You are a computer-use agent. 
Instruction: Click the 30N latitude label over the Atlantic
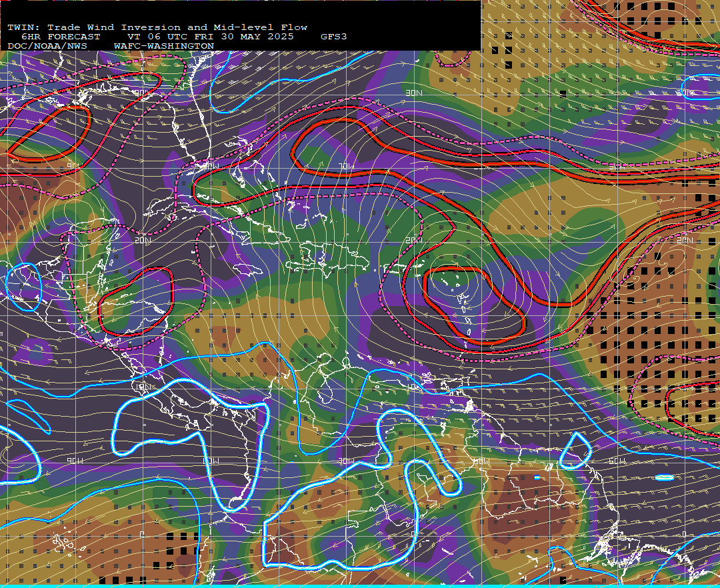[x=414, y=93]
